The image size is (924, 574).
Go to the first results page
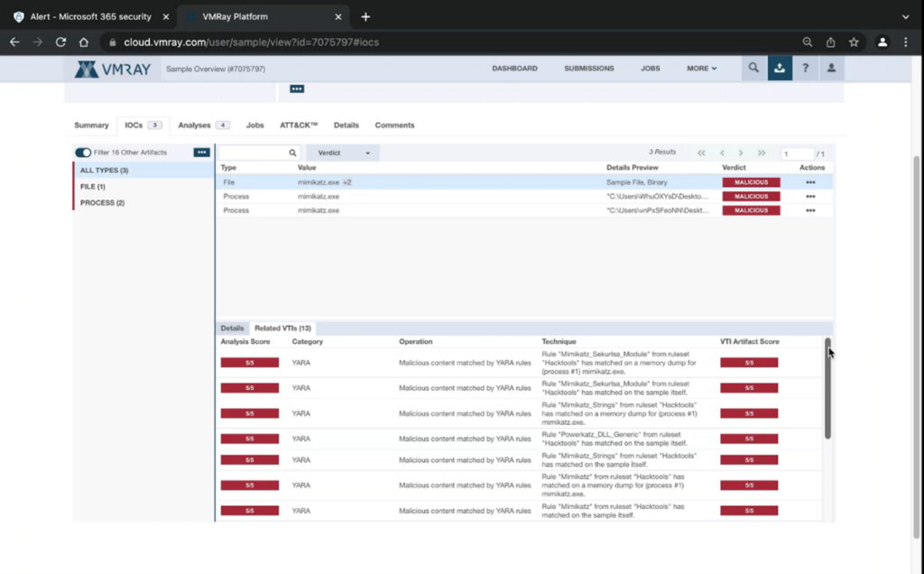pos(701,153)
